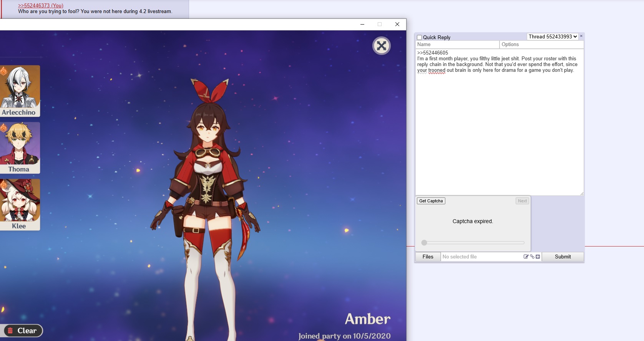Click the Next captcha button
The image size is (644, 341).
(x=523, y=201)
